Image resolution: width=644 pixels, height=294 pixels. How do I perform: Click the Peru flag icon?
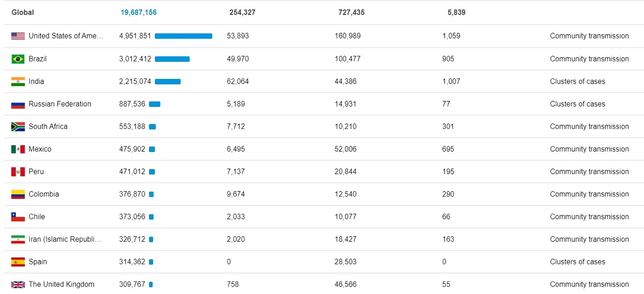coord(18,172)
